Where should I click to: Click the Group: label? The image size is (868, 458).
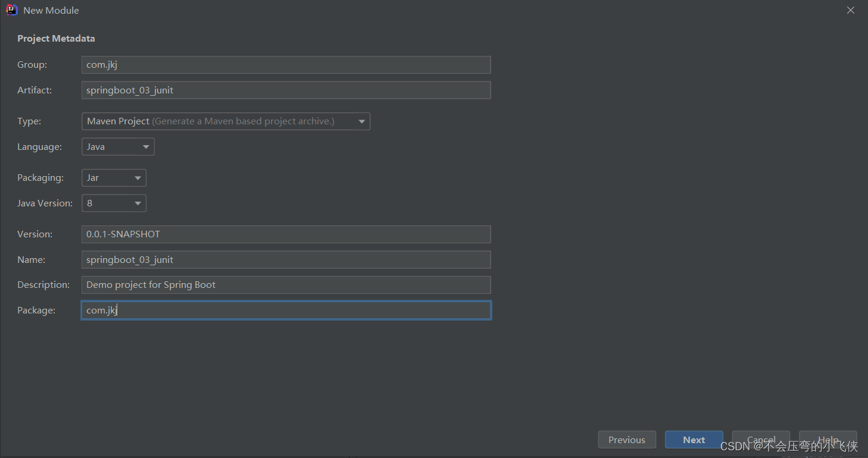tap(32, 65)
